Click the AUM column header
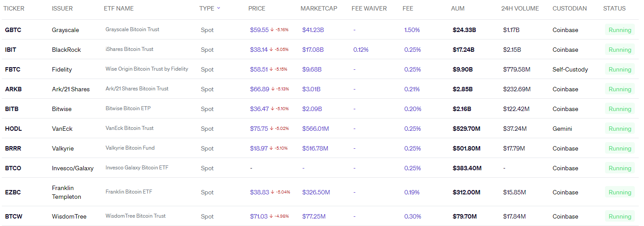 coord(458,8)
